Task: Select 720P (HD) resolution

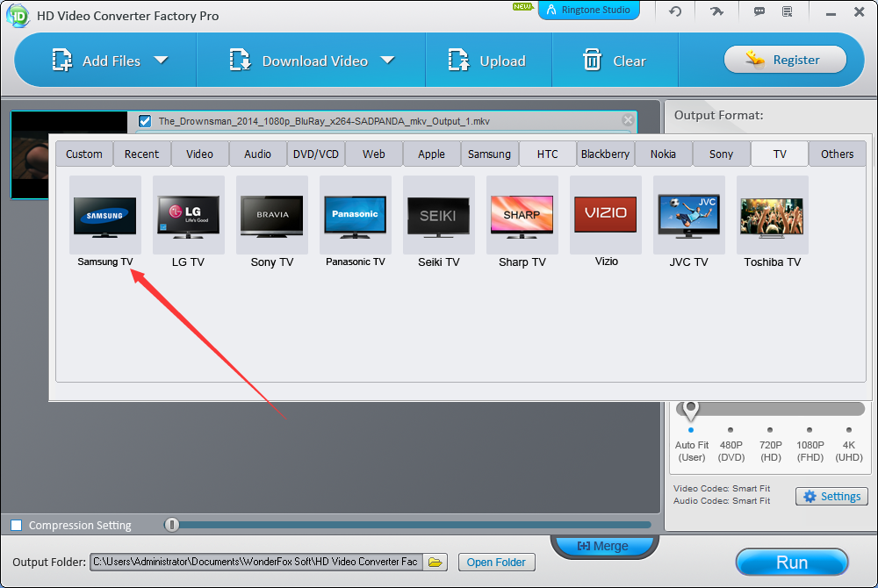Action: [x=771, y=445]
